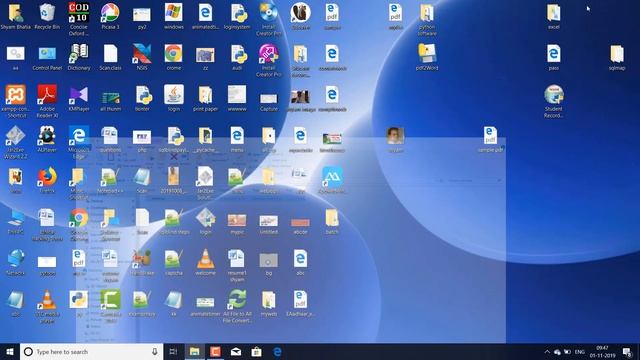Screen dimensions: 640x360
Task: Open the Scan class blank file
Action: pos(110,58)
